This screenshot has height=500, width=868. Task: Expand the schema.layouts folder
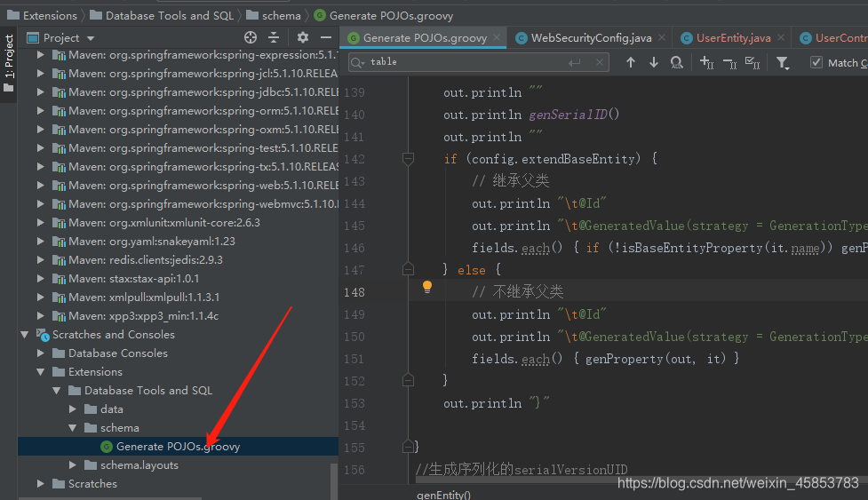point(73,465)
